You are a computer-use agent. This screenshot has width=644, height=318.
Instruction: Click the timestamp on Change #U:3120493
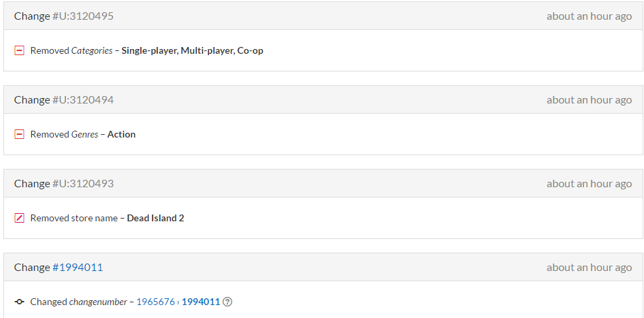589,183
